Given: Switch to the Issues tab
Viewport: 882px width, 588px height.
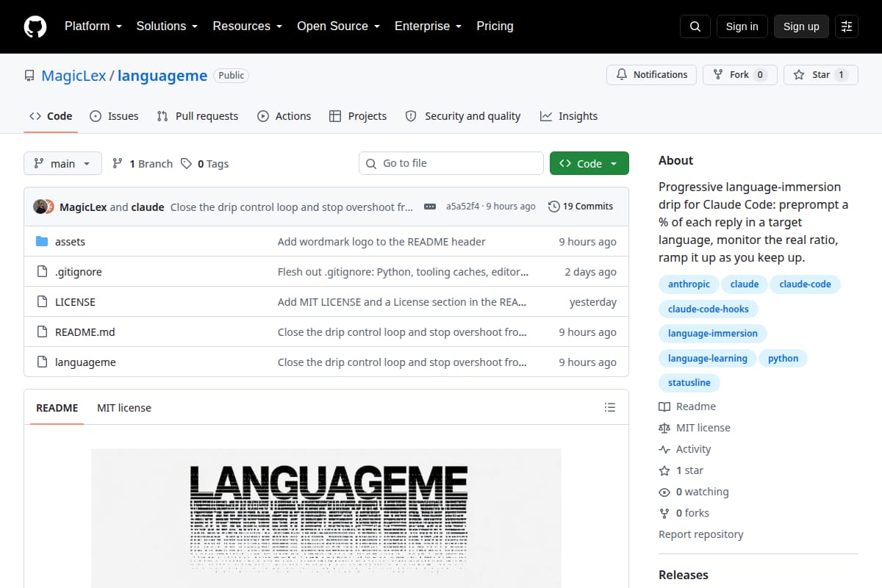Looking at the screenshot, I should [114, 116].
